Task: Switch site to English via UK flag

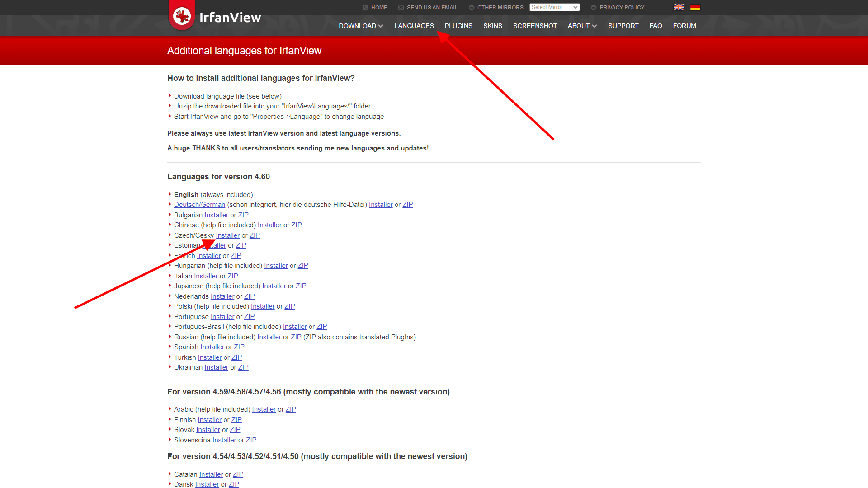Action: (x=678, y=7)
